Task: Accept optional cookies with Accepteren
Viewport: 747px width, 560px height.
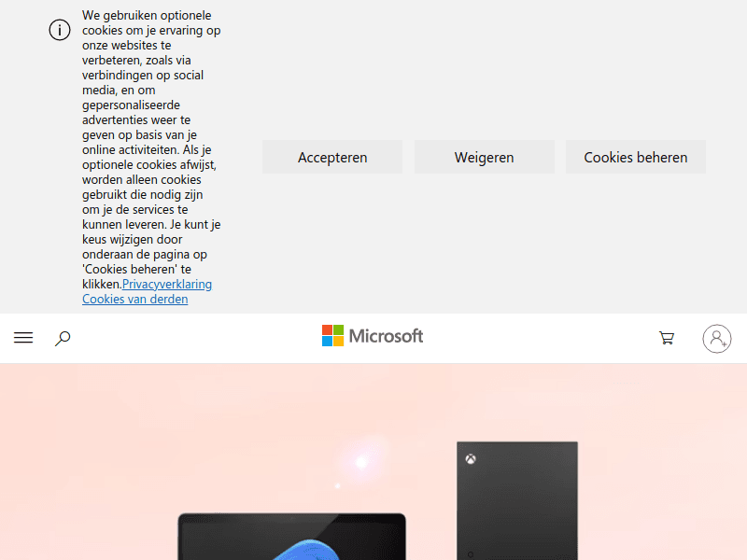Action: point(331,157)
